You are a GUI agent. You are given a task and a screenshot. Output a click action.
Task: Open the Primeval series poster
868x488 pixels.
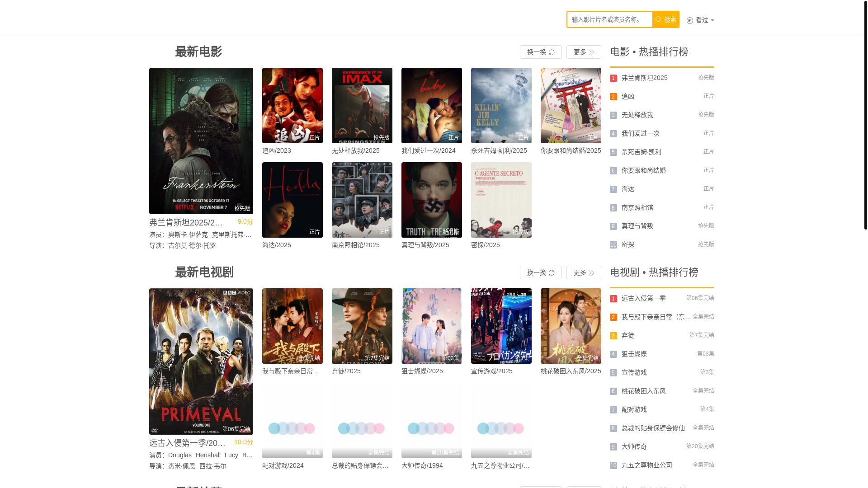[201, 361]
